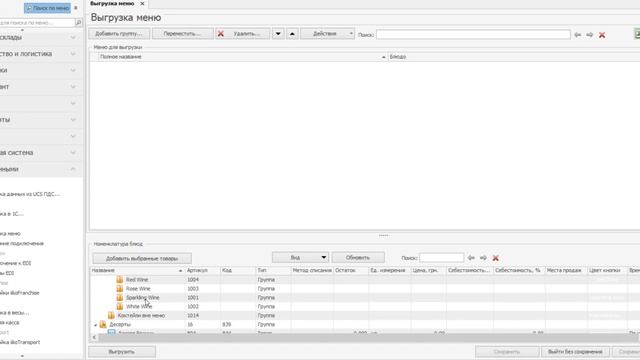Open the 1С export link in sidebar
The height and width of the screenshot is (360, 640).
(x=12, y=214)
